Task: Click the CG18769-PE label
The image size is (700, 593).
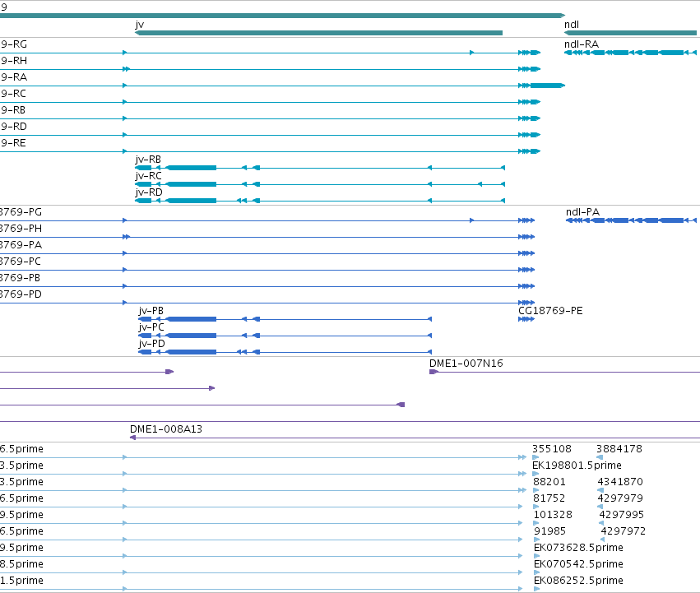Action: 550,311
